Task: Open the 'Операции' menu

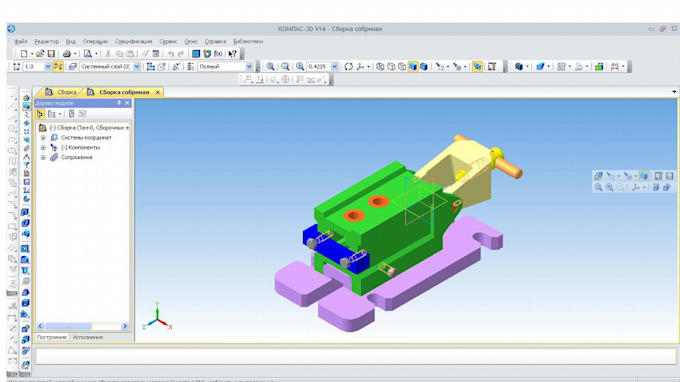Action: [x=95, y=41]
